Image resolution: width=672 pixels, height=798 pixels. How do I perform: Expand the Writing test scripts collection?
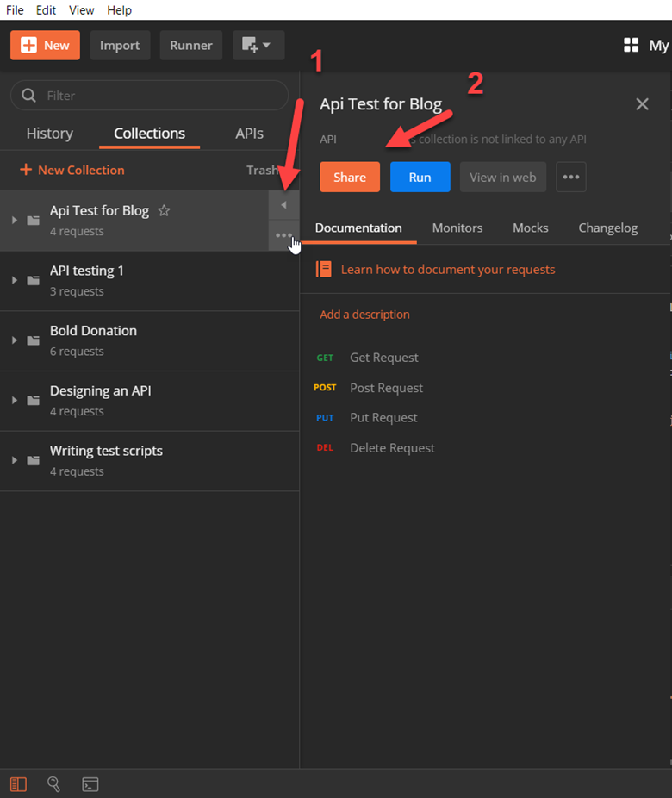tap(15, 460)
